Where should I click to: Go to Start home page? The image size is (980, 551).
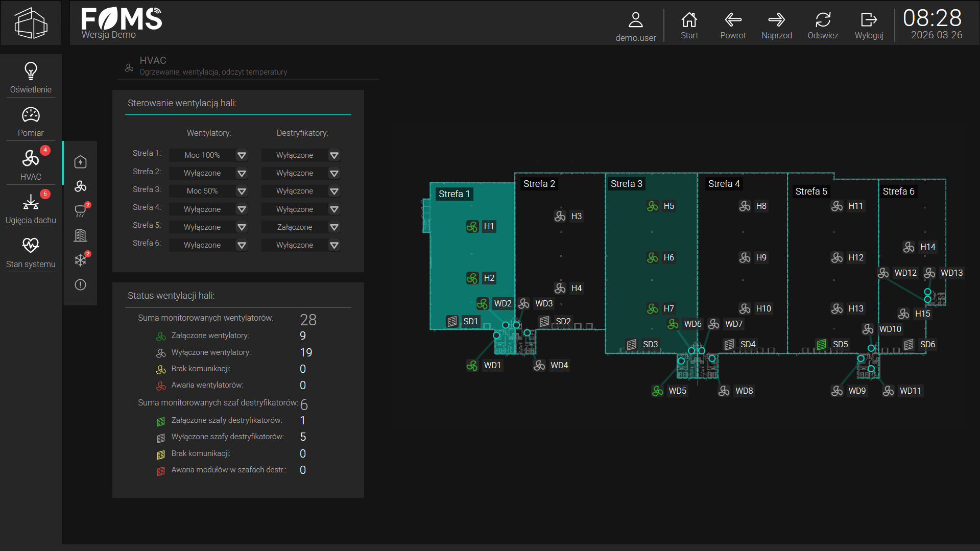coord(689,26)
